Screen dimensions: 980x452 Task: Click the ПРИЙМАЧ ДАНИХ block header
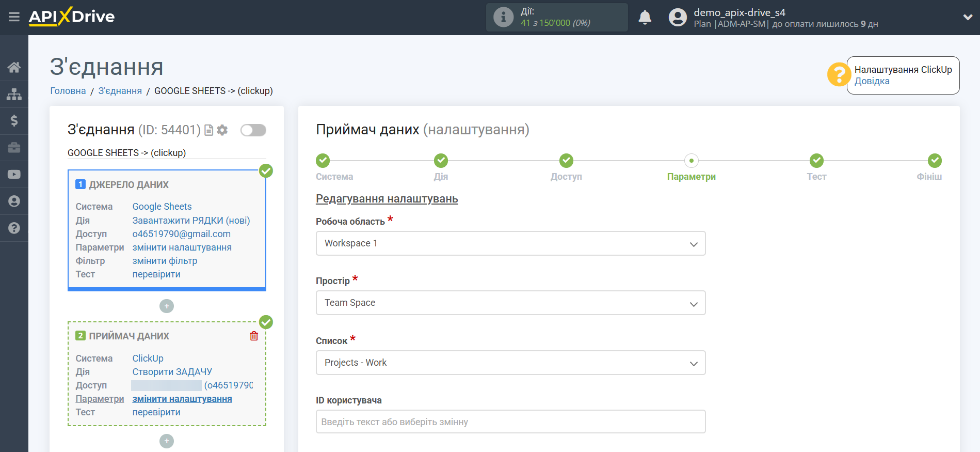point(129,336)
